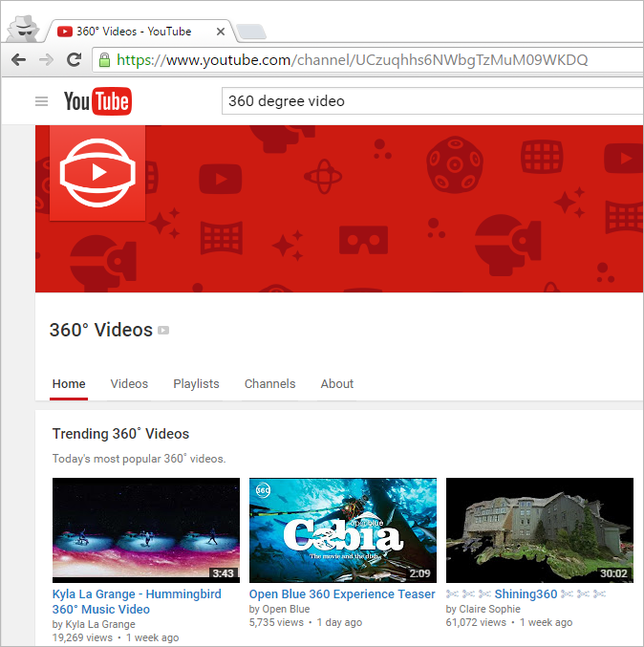The image size is (644, 647).
Task: Click the channel badge icon next to 360° Videos
Action: click(x=163, y=331)
